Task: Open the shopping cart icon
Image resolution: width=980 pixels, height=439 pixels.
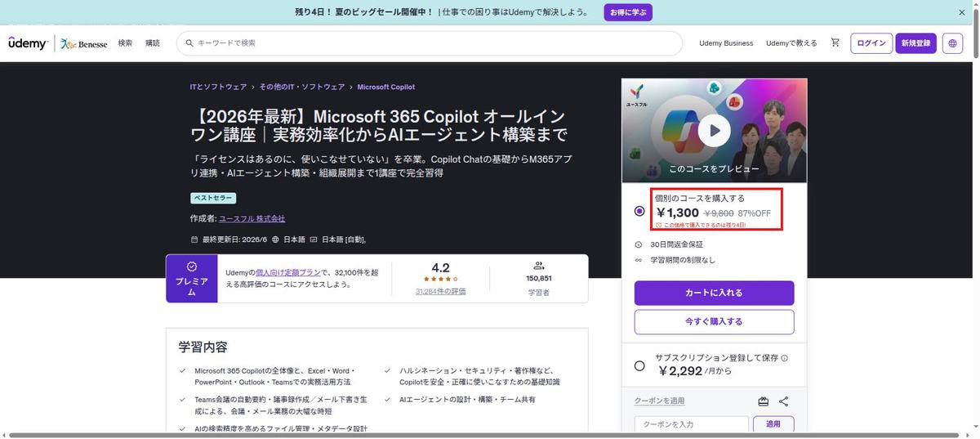Action: point(835,43)
